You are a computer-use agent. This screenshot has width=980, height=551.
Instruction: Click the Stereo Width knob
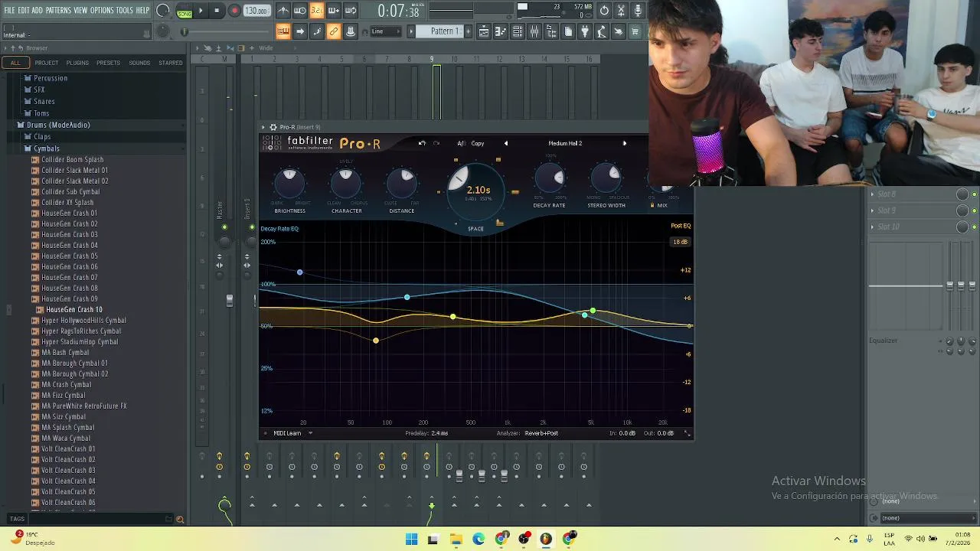pyautogui.click(x=606, y=179)
